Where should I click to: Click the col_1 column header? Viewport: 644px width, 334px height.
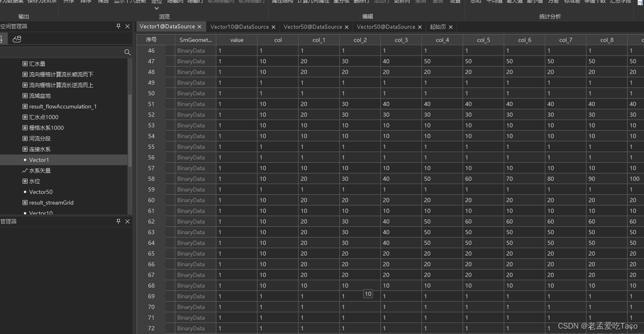319,40
